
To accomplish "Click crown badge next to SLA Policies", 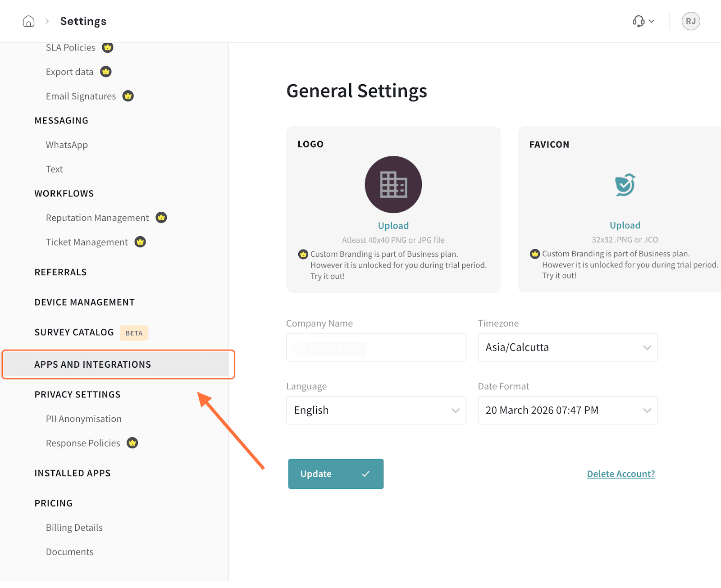I will (108, 47).
